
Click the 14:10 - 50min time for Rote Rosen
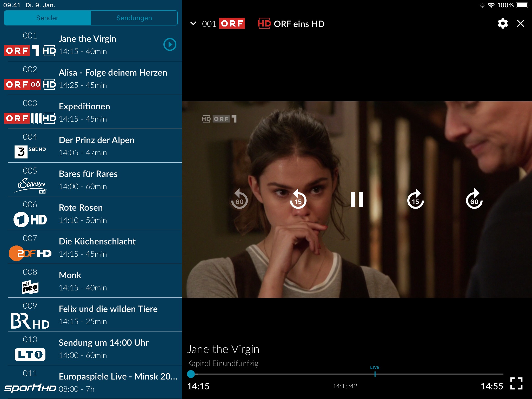coord(83,220)
